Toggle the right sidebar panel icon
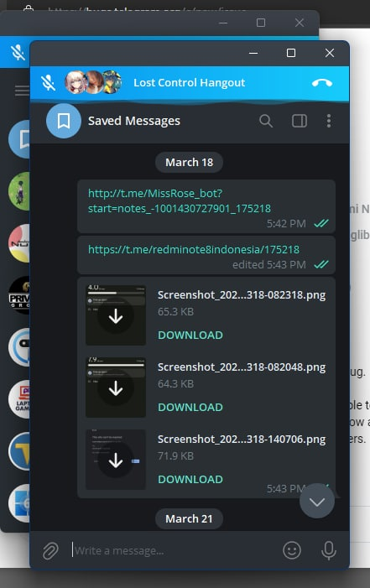This screenshot has height=588, width=370. [x=300, y=121]
